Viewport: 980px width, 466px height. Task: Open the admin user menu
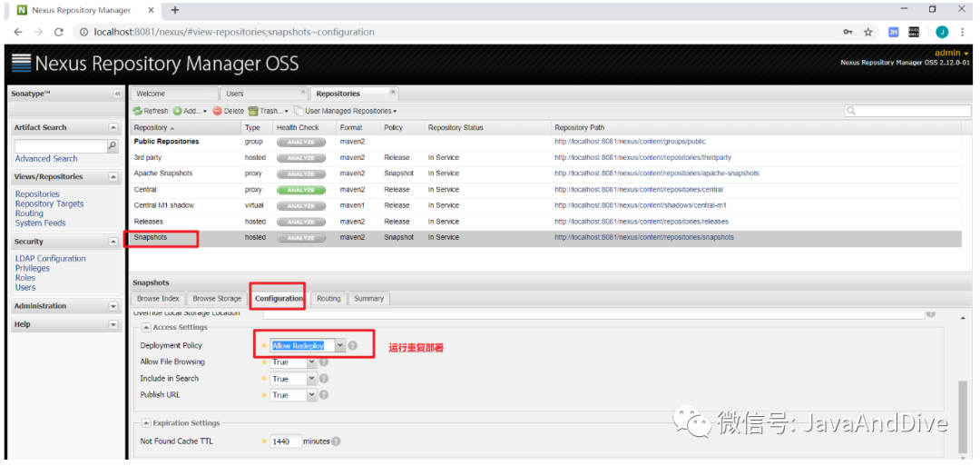[x=952, y=54]
